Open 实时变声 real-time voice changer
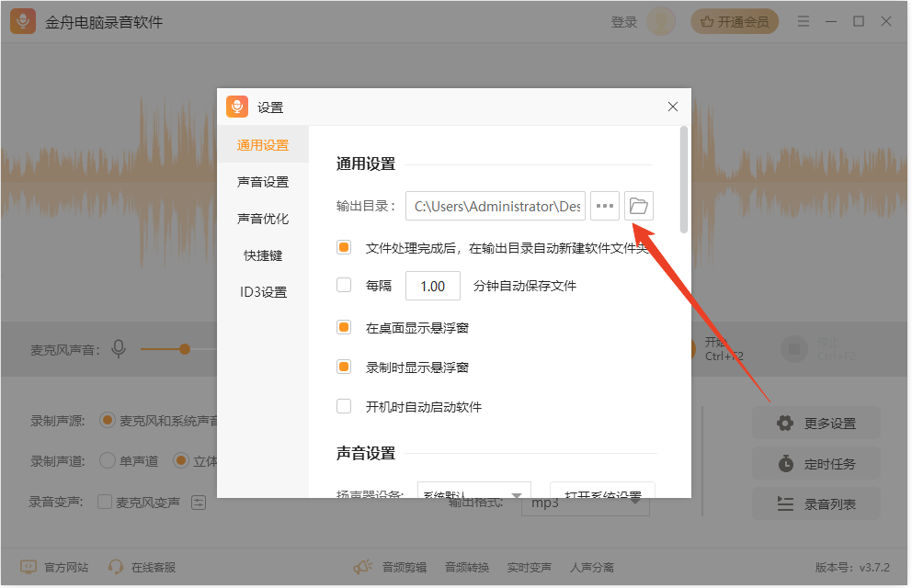The image size is (912, 588). pyautogui.click(x=530, y=568)
